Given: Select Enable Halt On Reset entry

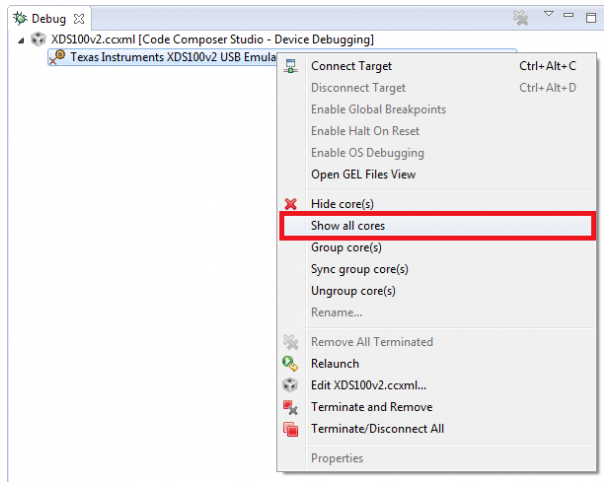Looking at the screenshot, I should point(438,131).
